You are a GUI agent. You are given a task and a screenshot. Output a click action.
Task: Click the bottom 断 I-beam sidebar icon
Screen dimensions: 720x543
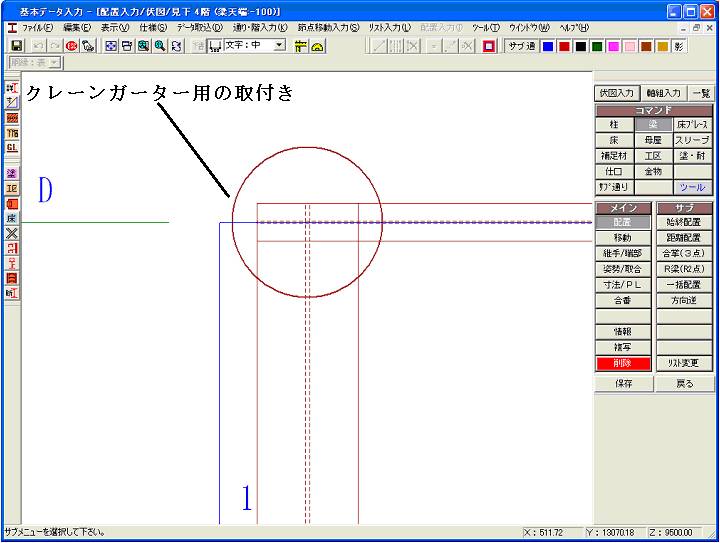(x=12, y=293)
